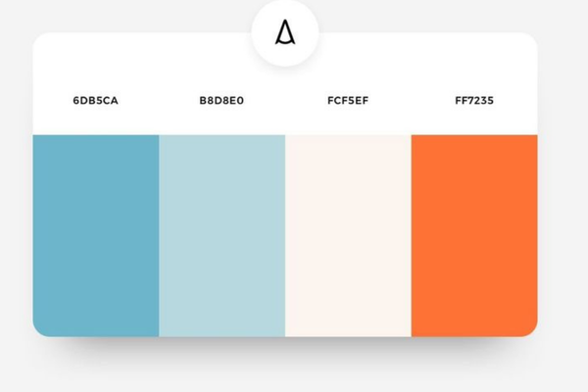Click the gray background right of the card
The height and width of the screenshot is (392, 588).
(x=563, y=196)
